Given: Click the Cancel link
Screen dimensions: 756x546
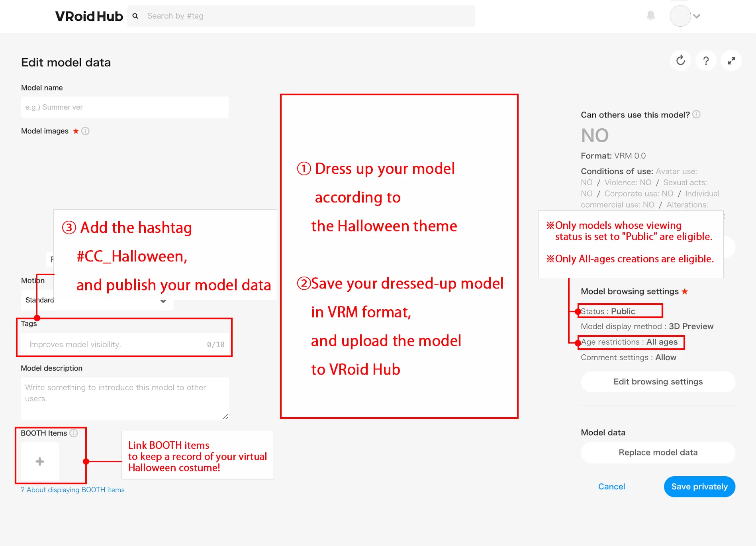Looking at the screenshot, I should click(x=612, y=487).
